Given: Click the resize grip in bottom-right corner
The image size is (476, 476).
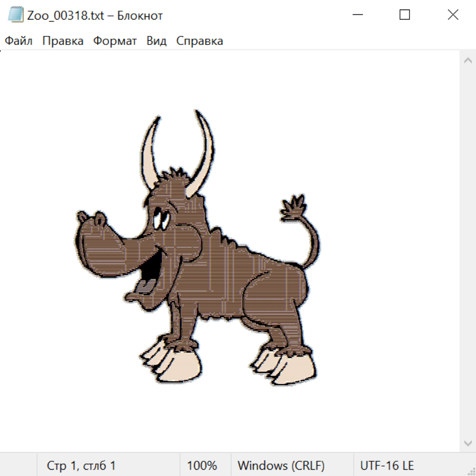Looking at the screenshot, I should [x=471, y=471].
